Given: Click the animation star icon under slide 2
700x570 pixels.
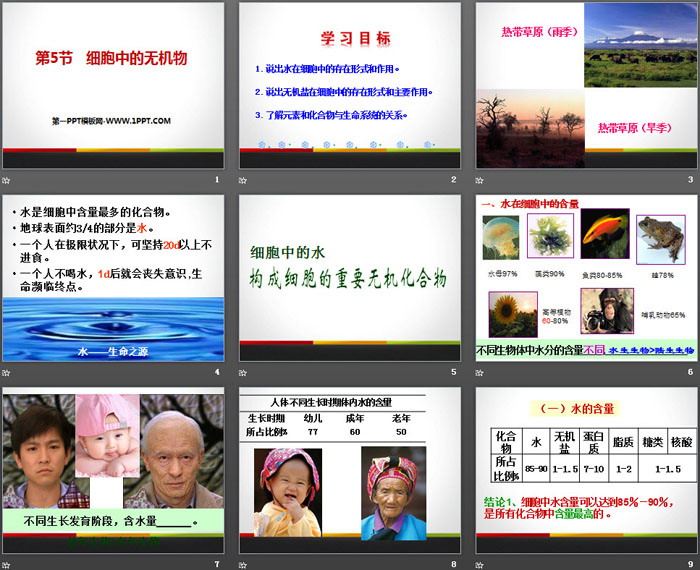Looking at the screenshot, I should tap(243, 180).
